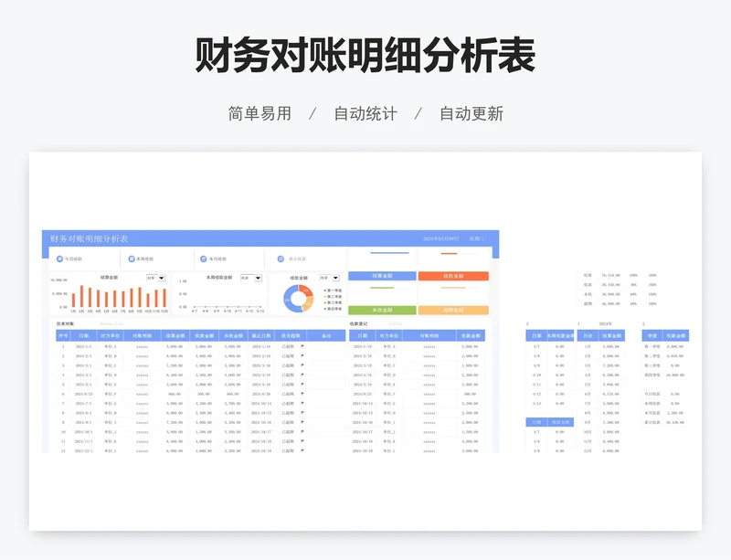
Task: Click the 12月 bar in the bar chart
Action: (x=164, y=298)
